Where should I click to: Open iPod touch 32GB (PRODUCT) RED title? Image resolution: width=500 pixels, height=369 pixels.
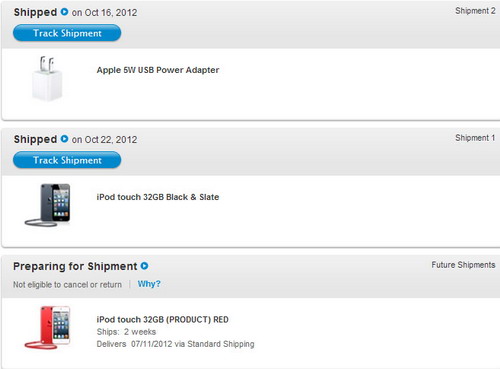[x=163, y=320]
